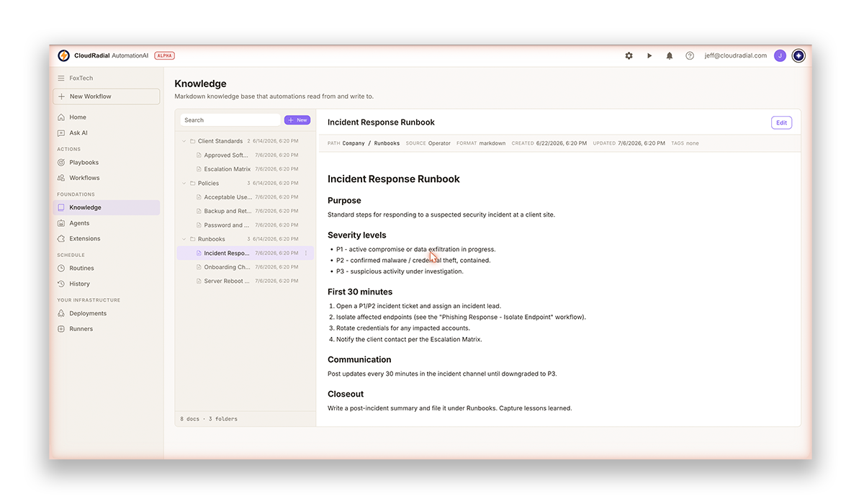Open the Approved Soft... document

coord(227,156)
